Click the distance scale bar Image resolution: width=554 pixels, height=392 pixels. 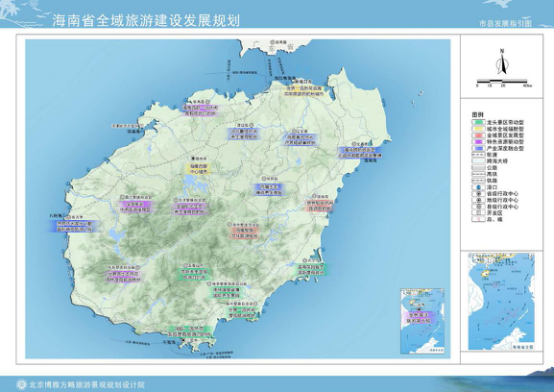[x=503, y=83]
